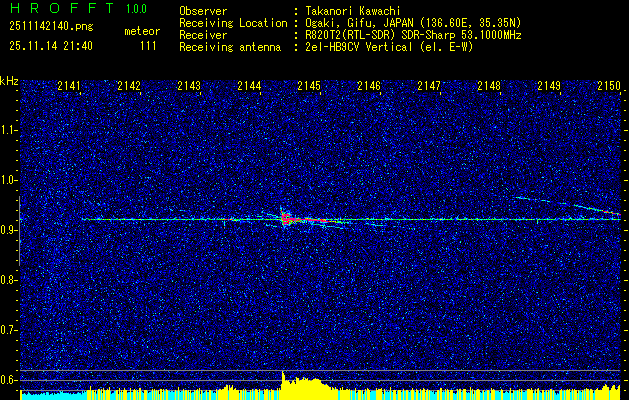This screenshot has width=629, height=400.
Task: Click the meteor label
Action: 142,31
